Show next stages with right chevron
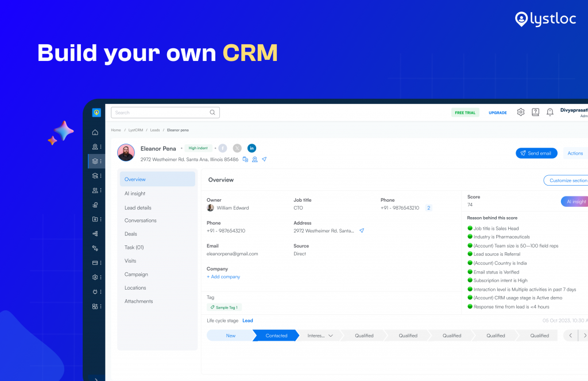 click(584, 336)
